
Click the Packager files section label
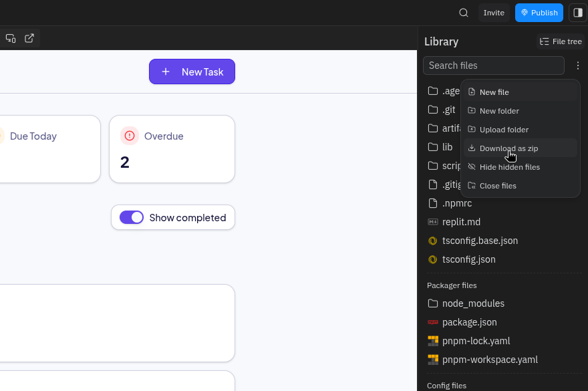452,285
